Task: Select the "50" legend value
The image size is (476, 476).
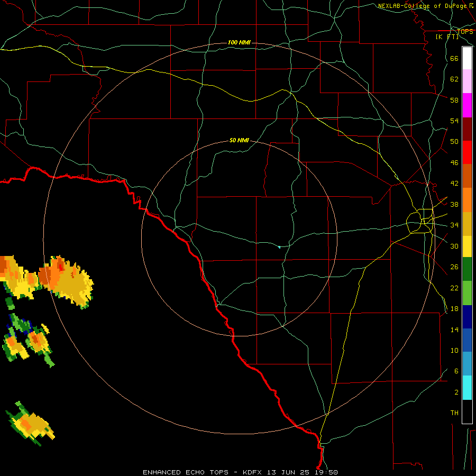Action: [x=454, y=142]
